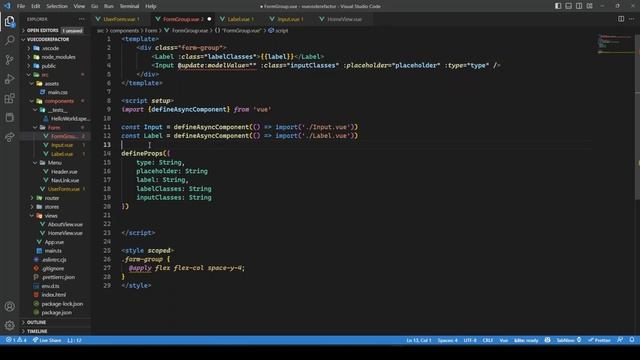Image resolution: width=640 pixels, height=360 pixels.
Task: Collapse the Form folder
Action: click(55, 127)
